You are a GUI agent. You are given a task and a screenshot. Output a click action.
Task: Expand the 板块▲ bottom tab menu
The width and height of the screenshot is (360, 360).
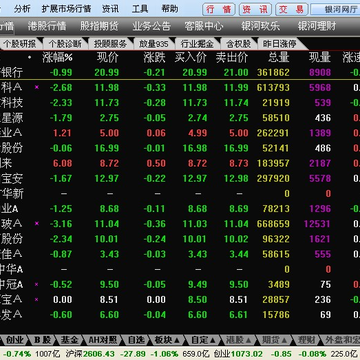click(x=167, y=340)
